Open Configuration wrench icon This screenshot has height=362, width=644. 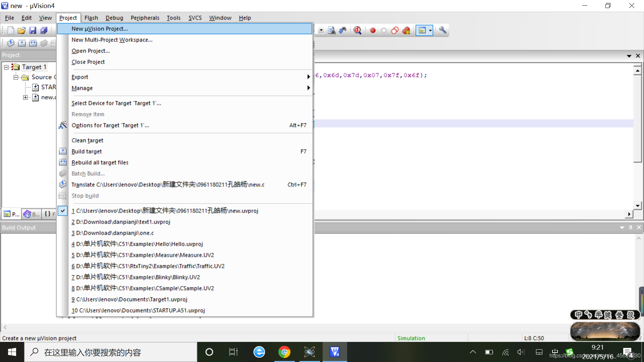(443, 30)
